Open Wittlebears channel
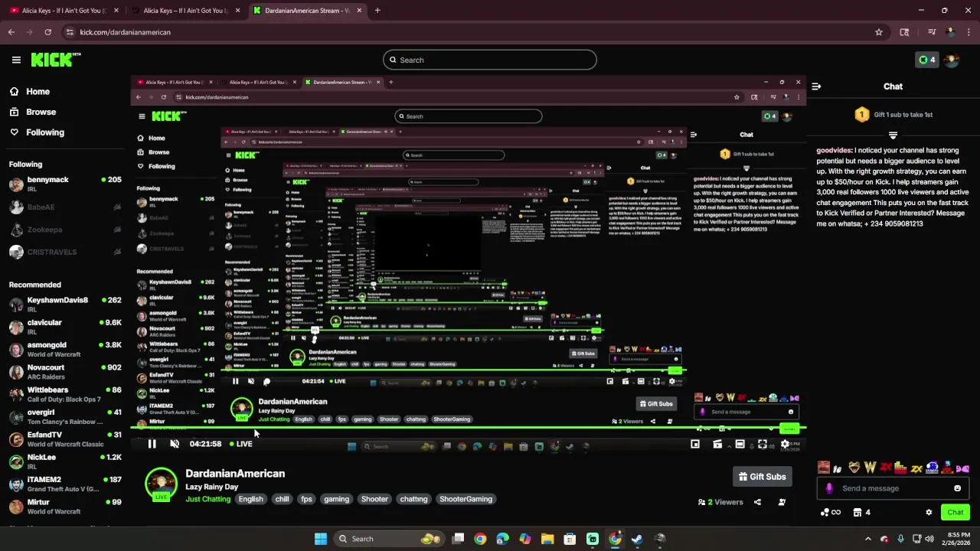The height and width of the screenshot is (551, 980). point(65,394)
